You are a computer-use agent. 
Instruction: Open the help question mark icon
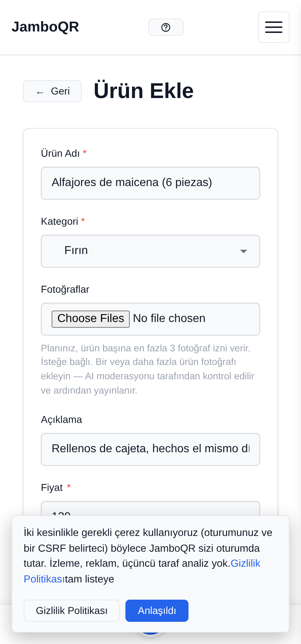tap(166, 27)
